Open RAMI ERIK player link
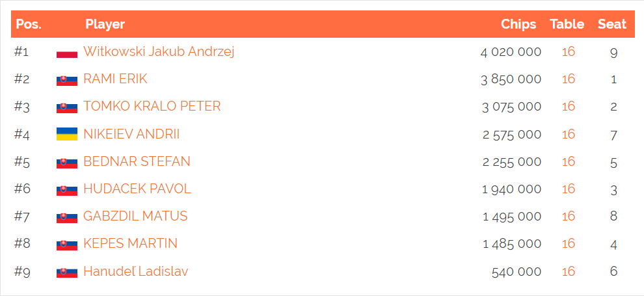This screenshot has height=296, width=644. 115,79
